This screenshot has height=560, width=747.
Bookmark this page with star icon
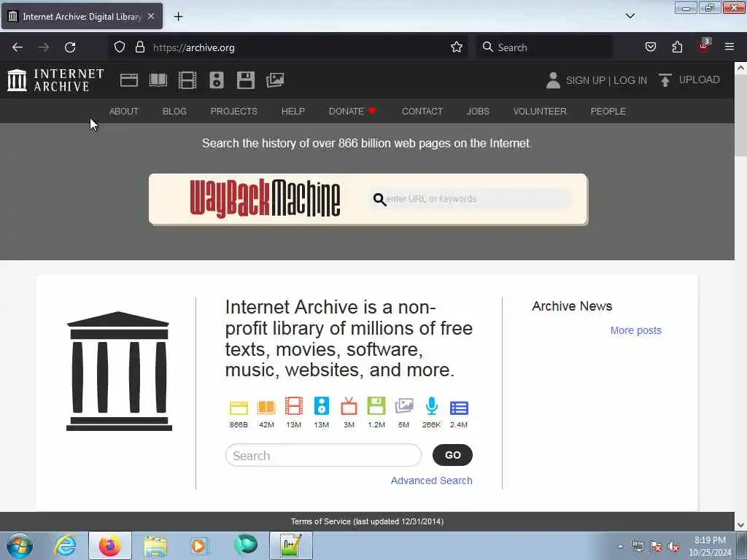pyautogui.click(x=457, y=47)
